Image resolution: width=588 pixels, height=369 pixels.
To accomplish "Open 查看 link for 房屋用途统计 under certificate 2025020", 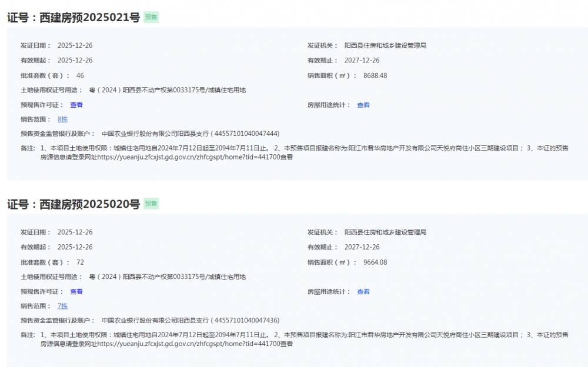I will click(363, 292).
